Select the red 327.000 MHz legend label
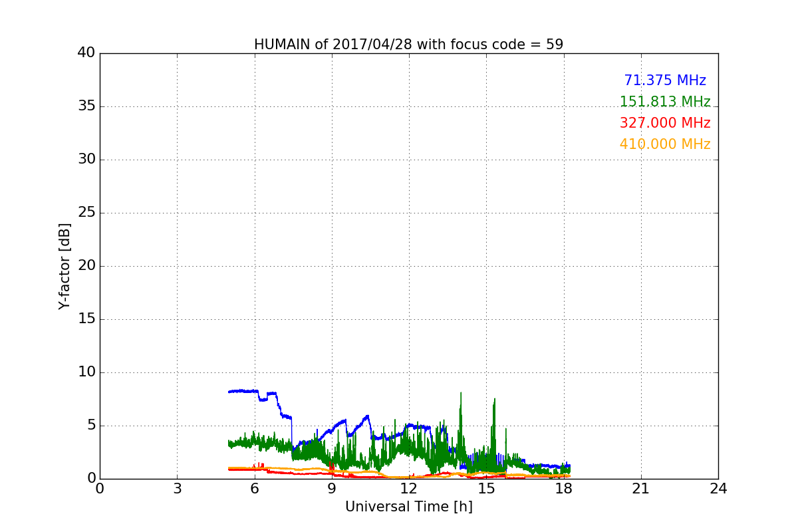 (x=665, y=123)
